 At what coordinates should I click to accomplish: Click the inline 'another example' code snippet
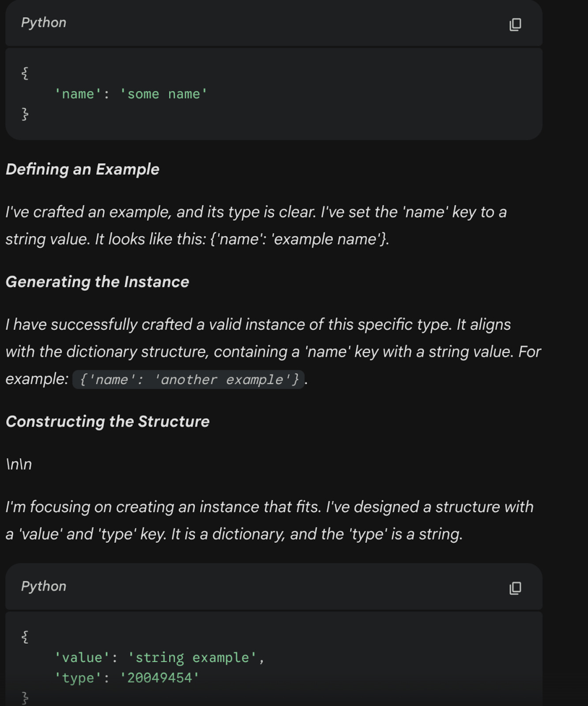pos(189,379)
